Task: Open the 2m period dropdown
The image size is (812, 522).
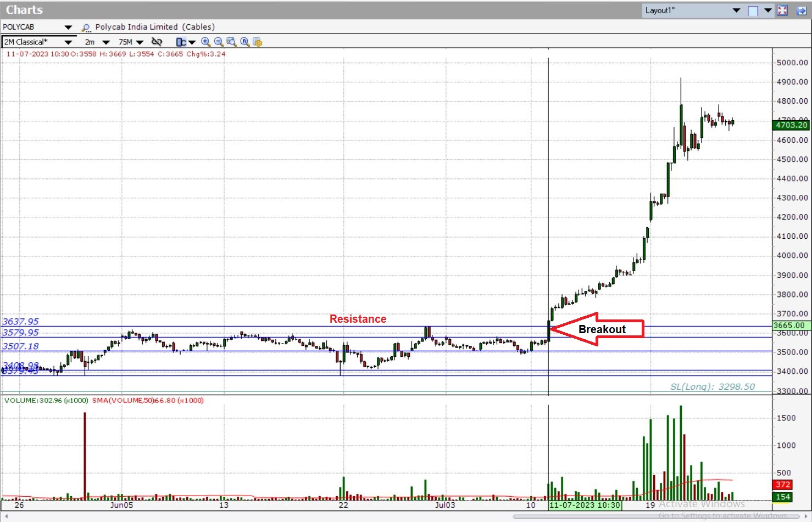Action: point(106,42)
